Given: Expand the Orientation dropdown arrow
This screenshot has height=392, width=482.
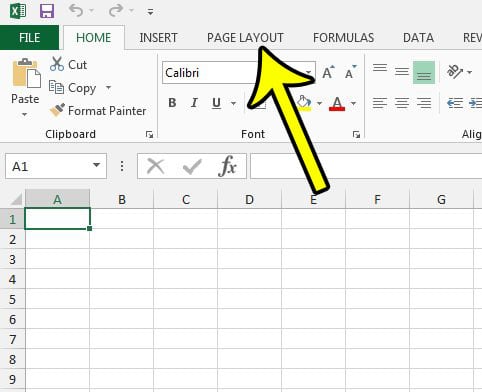Looking at the screenshot, I should point(469,72).
